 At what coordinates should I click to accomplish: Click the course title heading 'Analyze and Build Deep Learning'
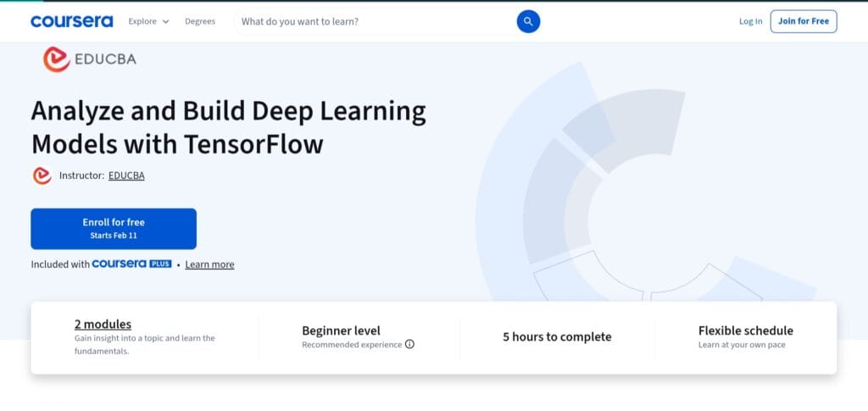coord(229,111)
